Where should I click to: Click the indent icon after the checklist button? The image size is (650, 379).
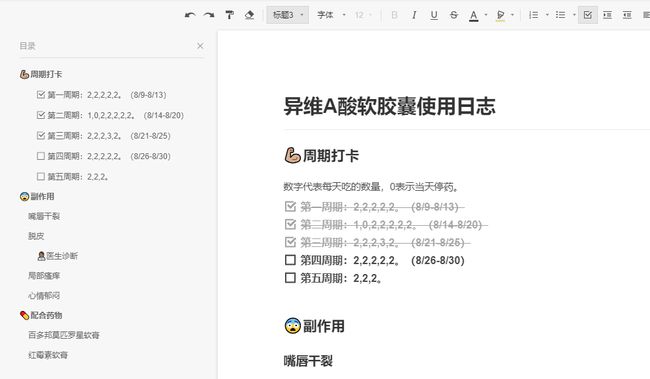click(x=607, y=15)
